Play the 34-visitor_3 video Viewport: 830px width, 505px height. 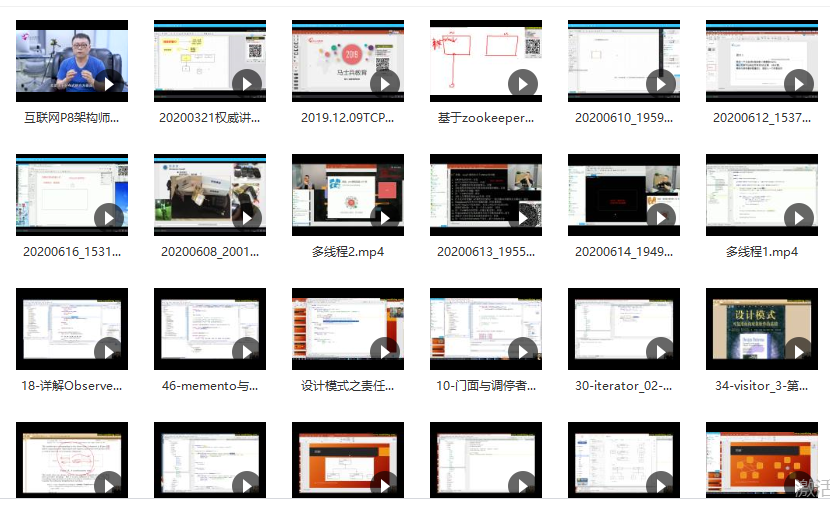[x=799, y=352]
